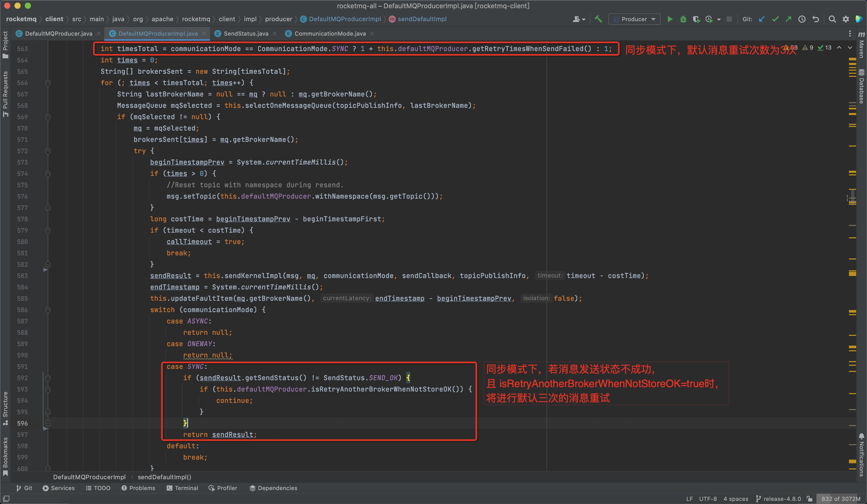Viewport: 867px width, 504px height.
Task: Toggle the Structure tool window
Action: coord(5,408)
